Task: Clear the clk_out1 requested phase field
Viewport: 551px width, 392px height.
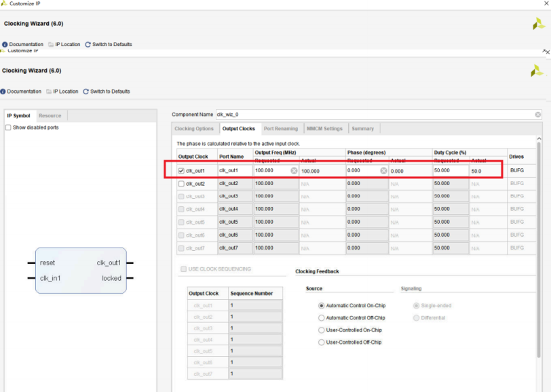Action: [383, 171]
